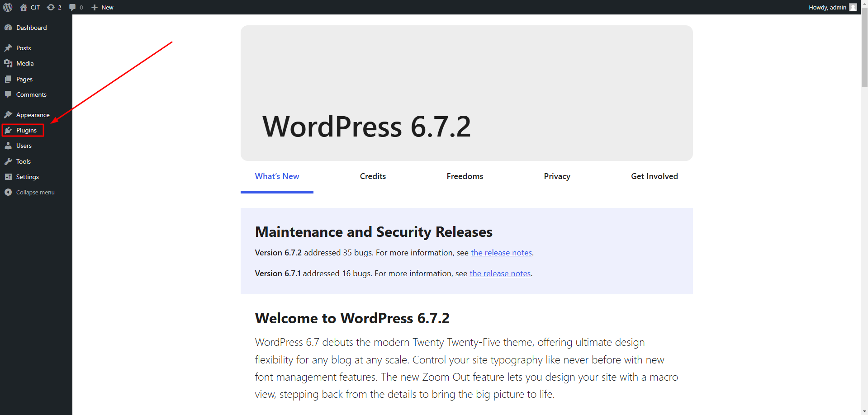Open the Tools menu item
This screenshot has width=868, height=415.
coord(36,161)
